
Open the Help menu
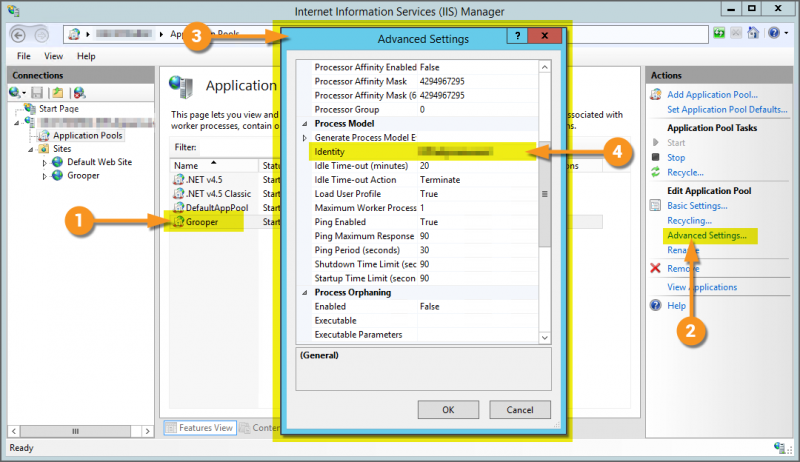point(86,56)
